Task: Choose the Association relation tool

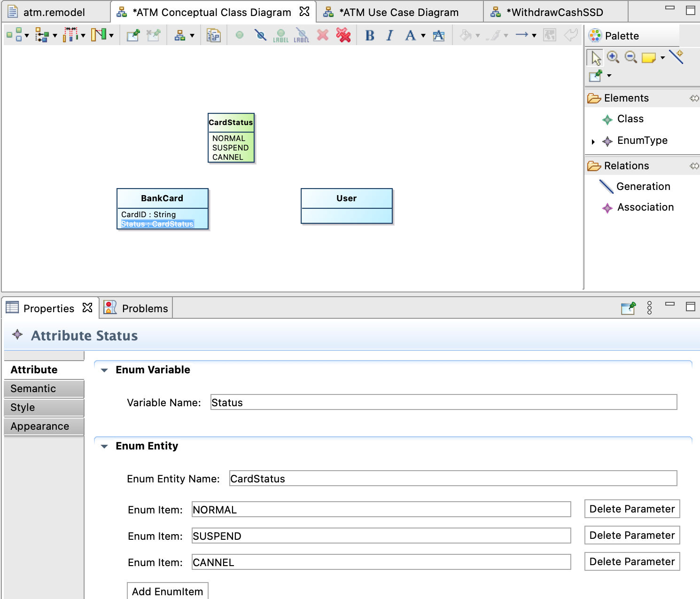Action: (x=645, y=207)
